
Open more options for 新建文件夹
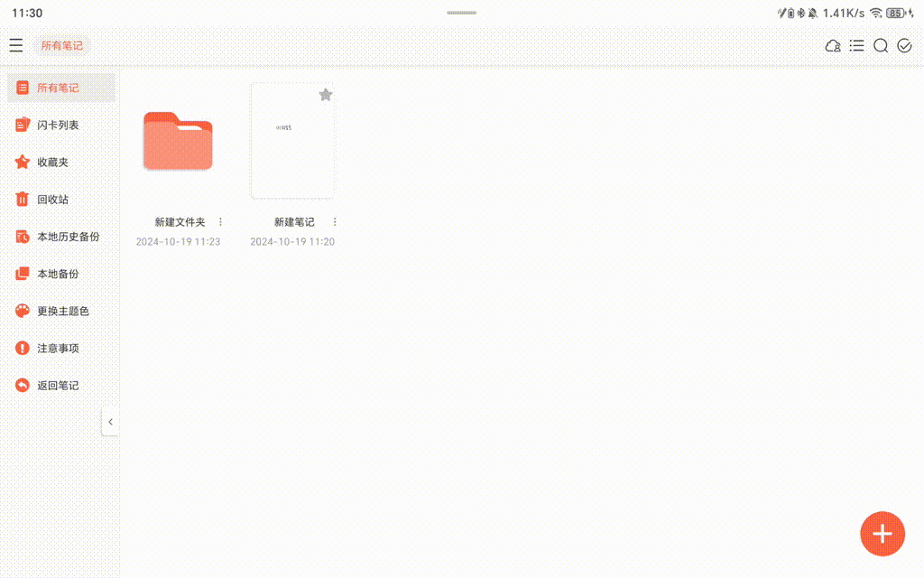(x=221, y=222)
